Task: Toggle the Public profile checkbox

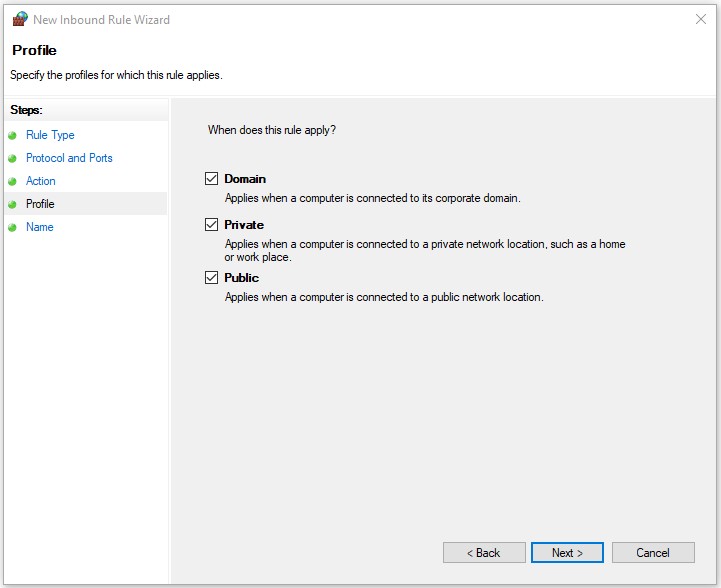Action: tap(211, 278)
